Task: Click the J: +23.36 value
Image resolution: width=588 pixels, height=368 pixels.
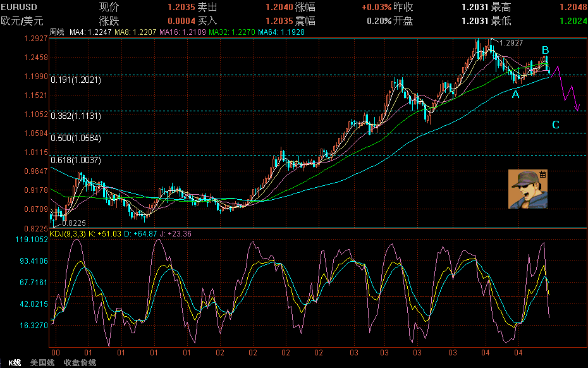Action: point(176,234)
